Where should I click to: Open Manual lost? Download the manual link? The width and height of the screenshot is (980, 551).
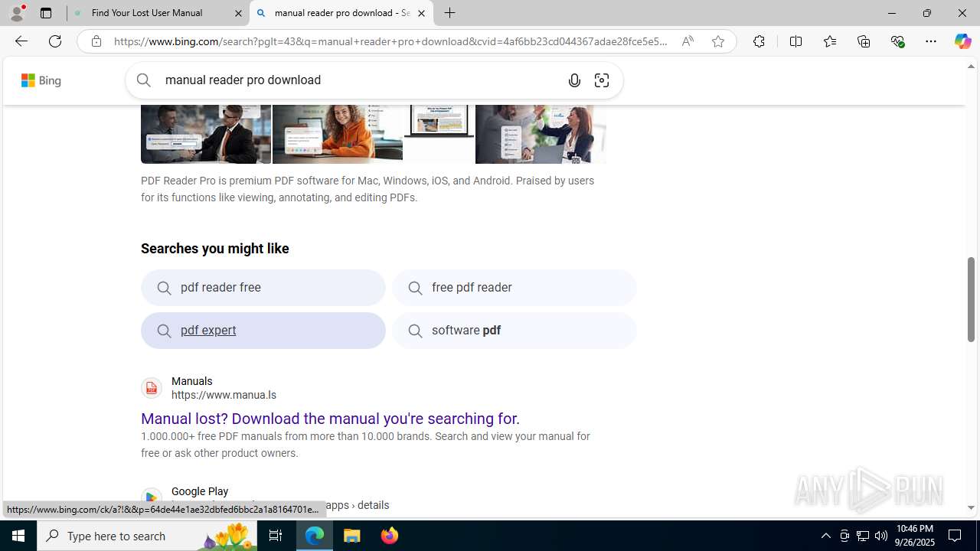pyautogui.click(x=330, y=419)
